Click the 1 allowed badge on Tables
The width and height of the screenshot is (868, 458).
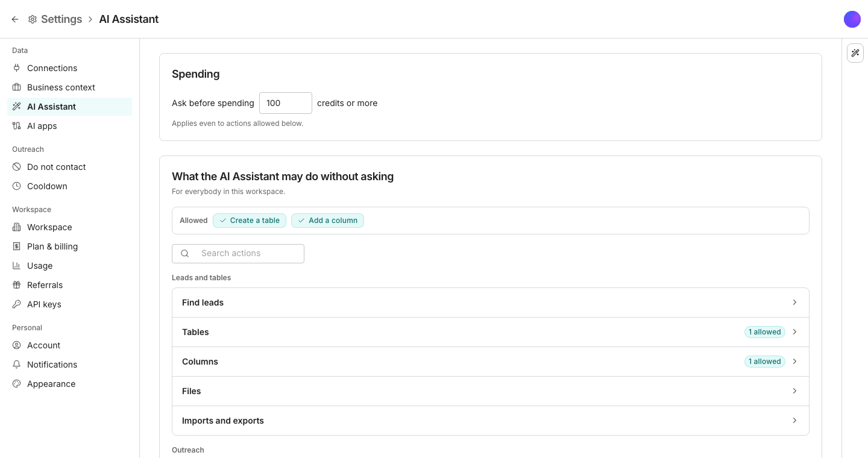[x=765, y=332]
